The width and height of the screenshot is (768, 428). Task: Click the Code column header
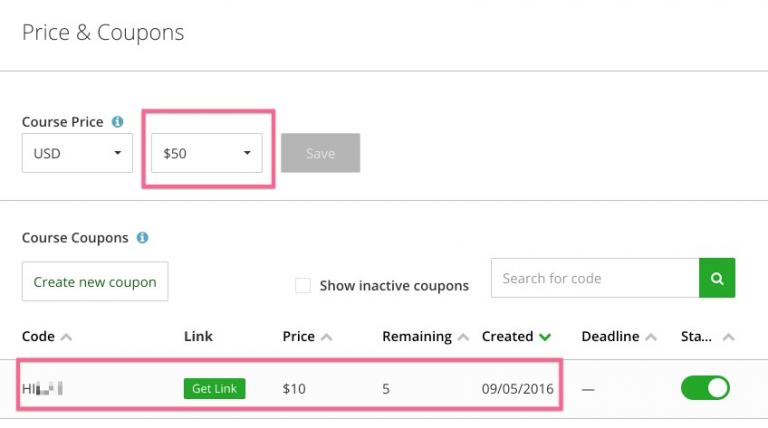(38, 336)
